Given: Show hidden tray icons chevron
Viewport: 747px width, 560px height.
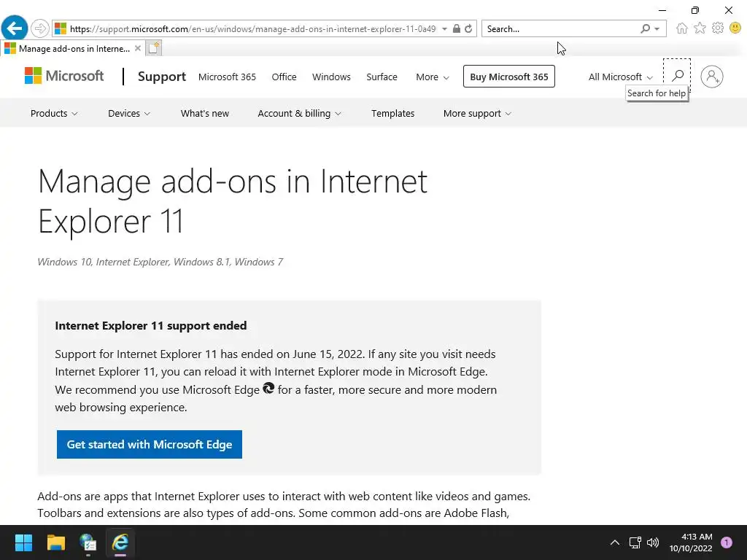Looking at the screenshot, I should click(x=614, y=542).
